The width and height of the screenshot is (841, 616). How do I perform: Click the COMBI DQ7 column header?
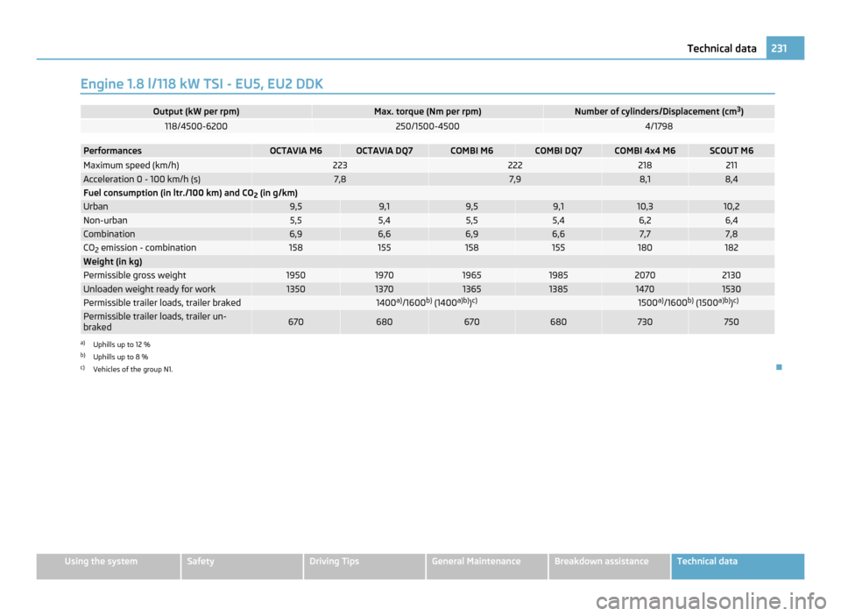coord(558,151)
